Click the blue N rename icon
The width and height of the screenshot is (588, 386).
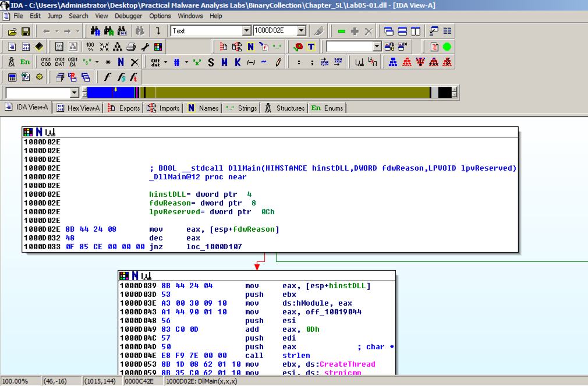click(121, 62)
